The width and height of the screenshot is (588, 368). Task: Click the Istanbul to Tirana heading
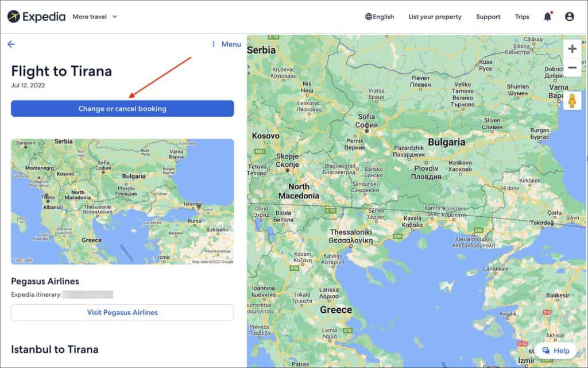(55, 349)
